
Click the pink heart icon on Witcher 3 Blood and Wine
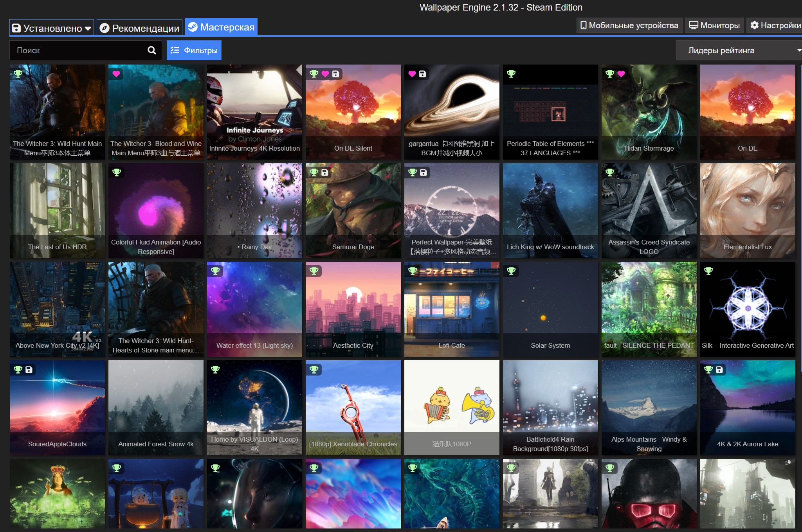[x=116, y=74]
